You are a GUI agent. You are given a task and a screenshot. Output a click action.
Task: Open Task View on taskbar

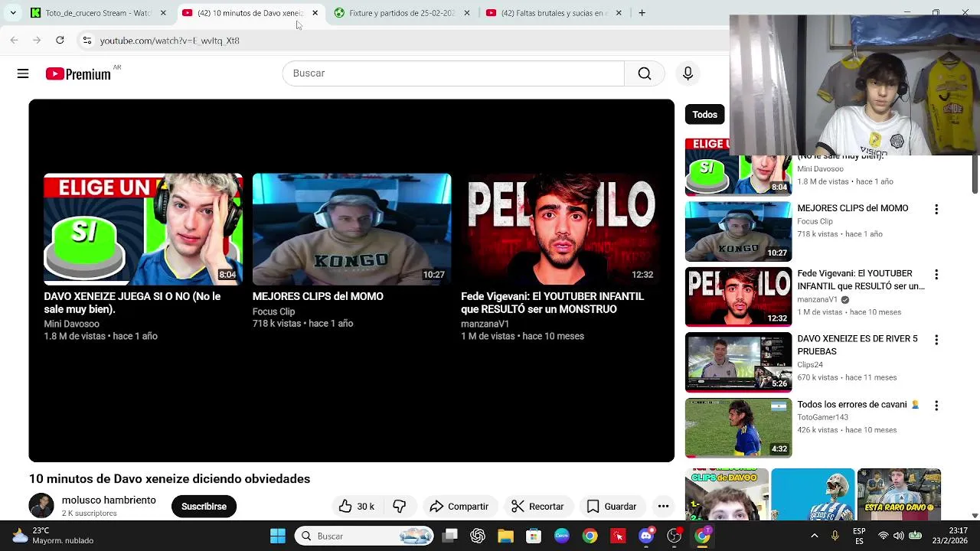click(x=450, y=536)
